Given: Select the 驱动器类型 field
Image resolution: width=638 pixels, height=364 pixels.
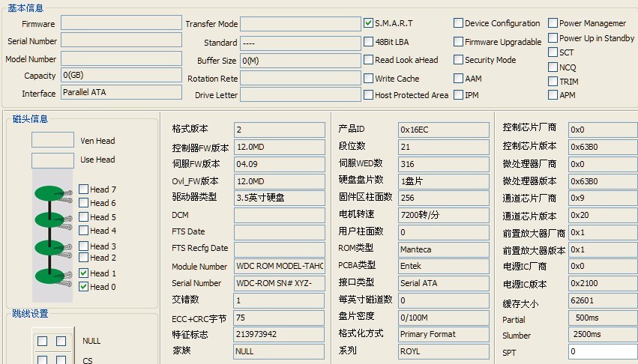Looking at the screenshot, I should [x=280, y=198].
